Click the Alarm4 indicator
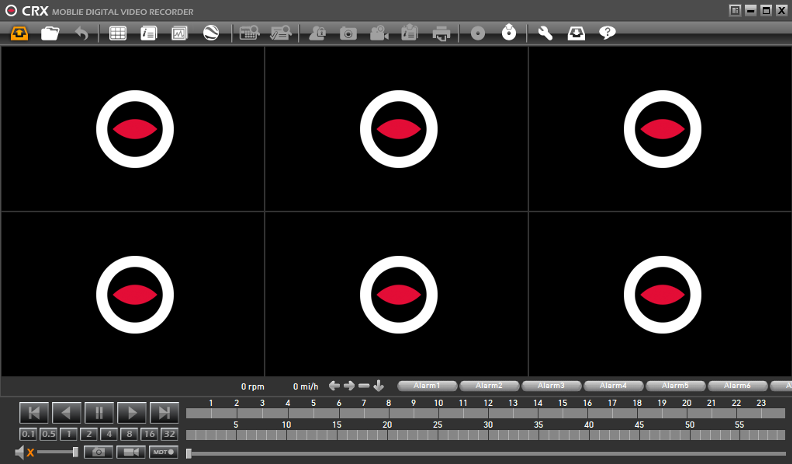Viewport: 792px width, 464px height. pos(614,386)
